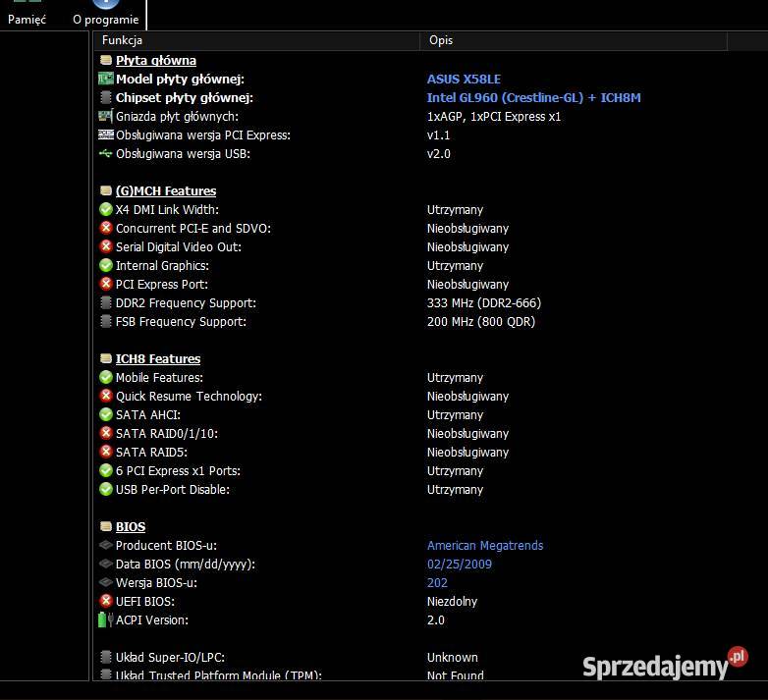Image resolution: width=768 pixels, height=700 pixels.
Task: Select the DDR2 Frequency Support label
Action: (186, 303)
